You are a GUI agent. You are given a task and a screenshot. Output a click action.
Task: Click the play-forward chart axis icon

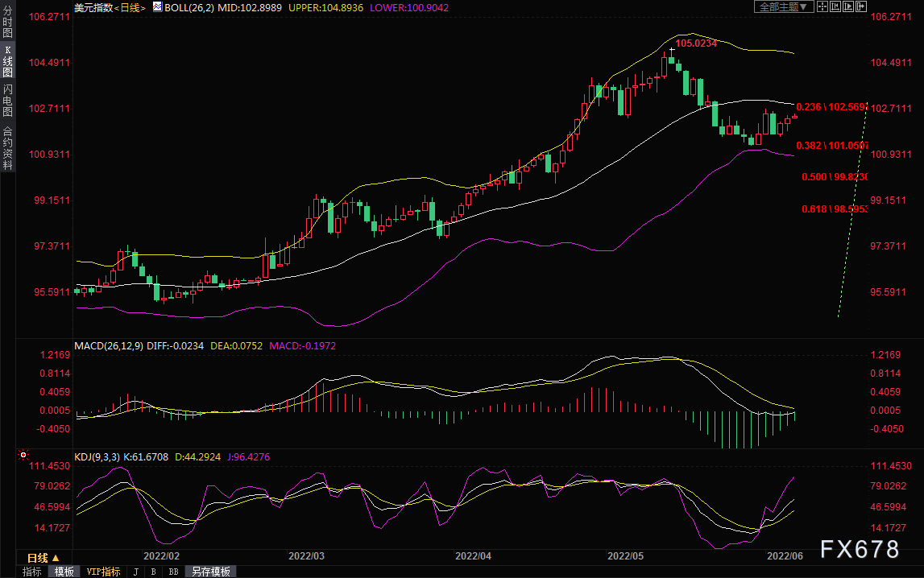[848, 6]
